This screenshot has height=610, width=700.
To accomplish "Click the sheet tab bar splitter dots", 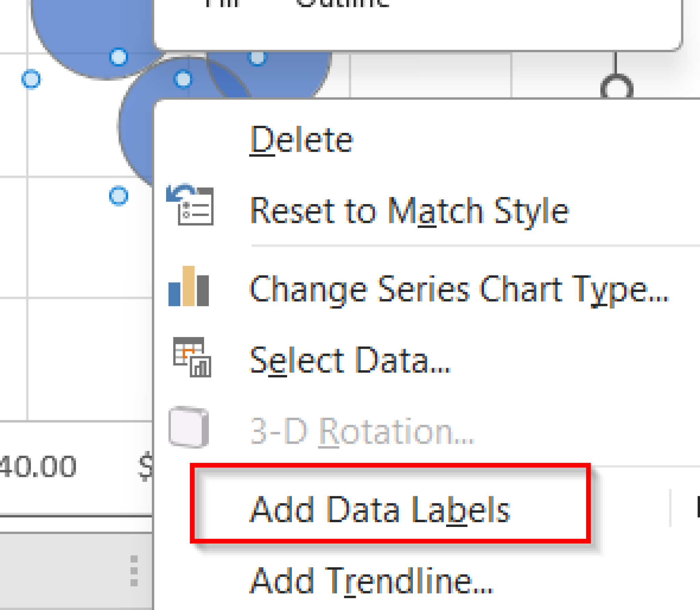I will [134, 571].
